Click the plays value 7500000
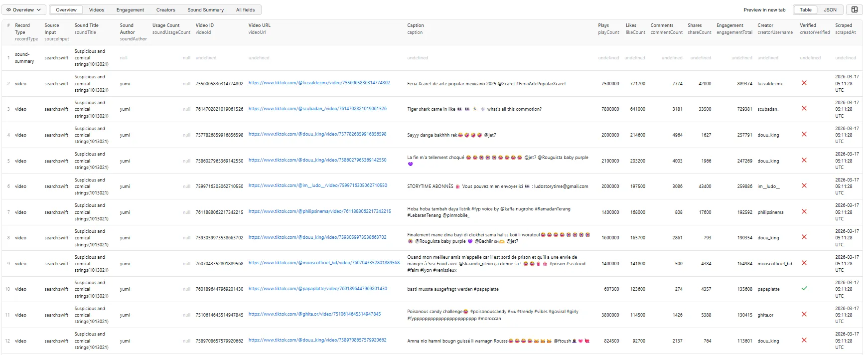 coord(610,84)
